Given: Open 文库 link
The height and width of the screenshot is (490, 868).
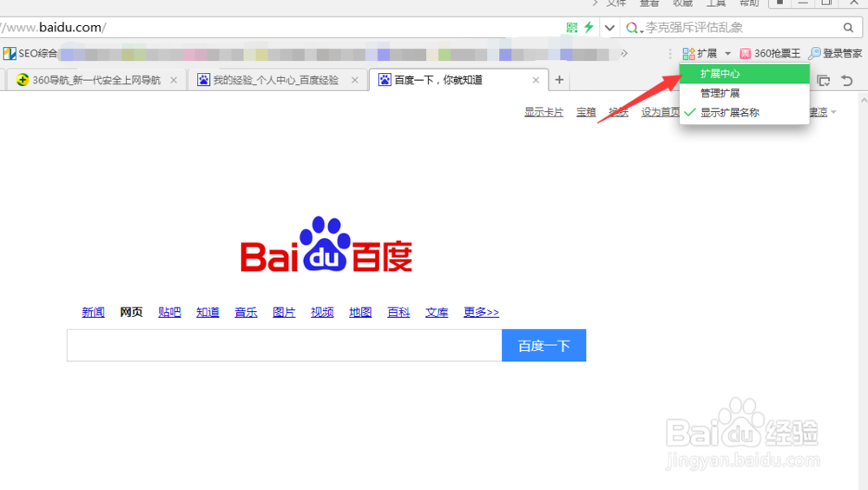Looking at the screenshot, I should (437, 312).
